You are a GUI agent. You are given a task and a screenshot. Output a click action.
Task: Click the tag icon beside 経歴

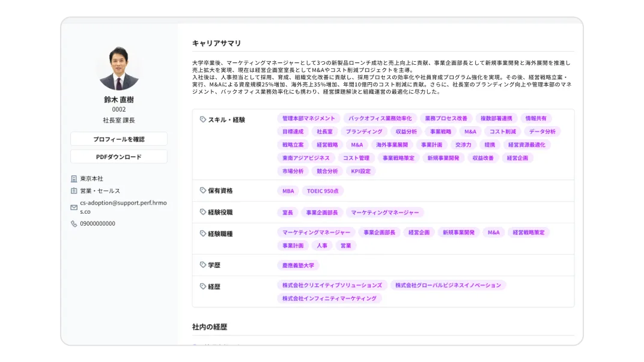tap(203, 286)
